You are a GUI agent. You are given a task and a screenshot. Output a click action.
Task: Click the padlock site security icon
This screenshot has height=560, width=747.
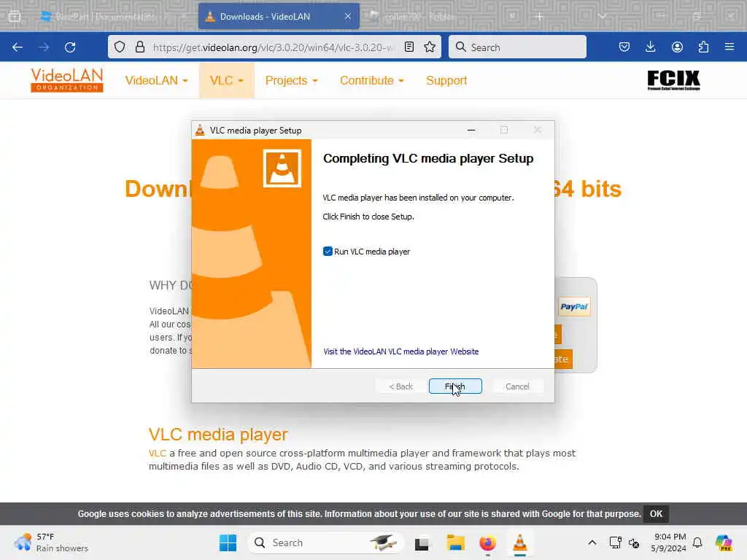(139, 47)
